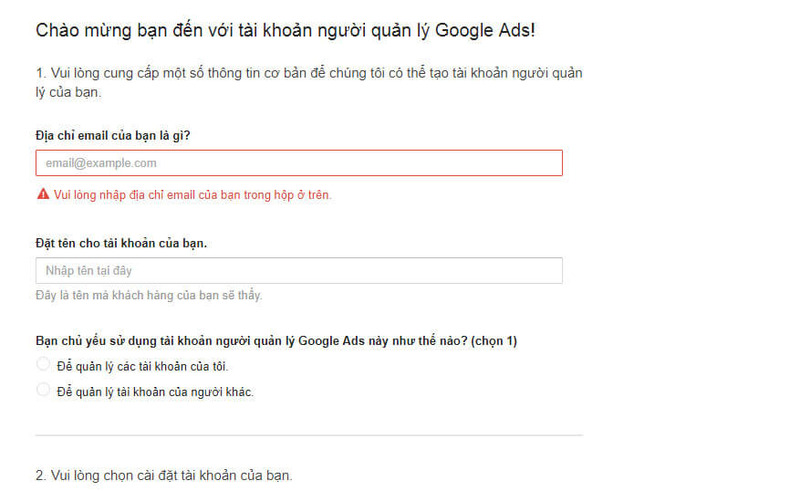Click the account name field 'Nhập tên tại đây'
Image resolution: width=800 pixels, height=491 pixels.
pyautogui.click(x=299, y=271)
